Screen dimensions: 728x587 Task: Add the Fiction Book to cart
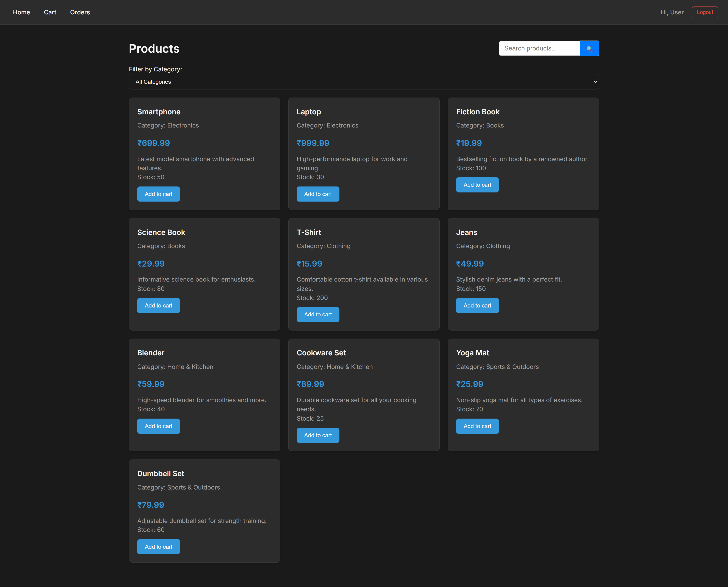tap(477, 185)
